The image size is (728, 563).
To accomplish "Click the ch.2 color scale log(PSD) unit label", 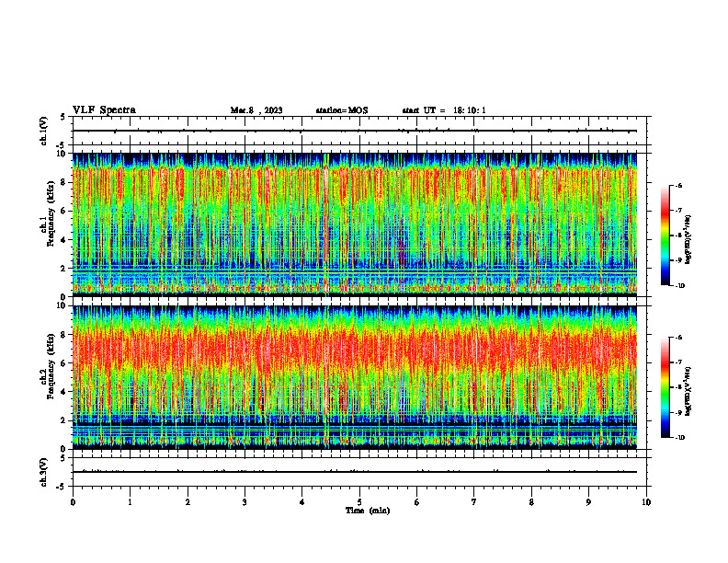I will [689, 392].
